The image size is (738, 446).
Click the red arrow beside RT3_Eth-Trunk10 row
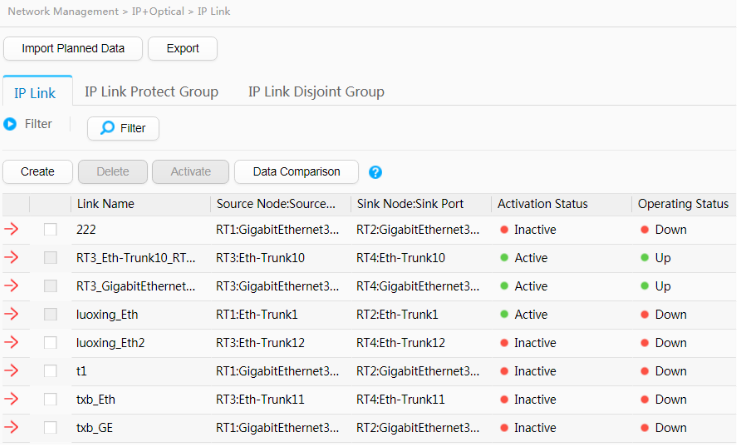tap(12, 258)
